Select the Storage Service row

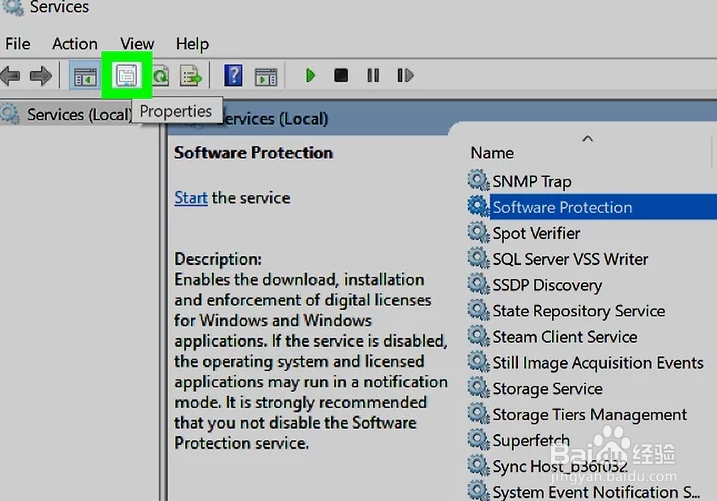pos(547,389)
